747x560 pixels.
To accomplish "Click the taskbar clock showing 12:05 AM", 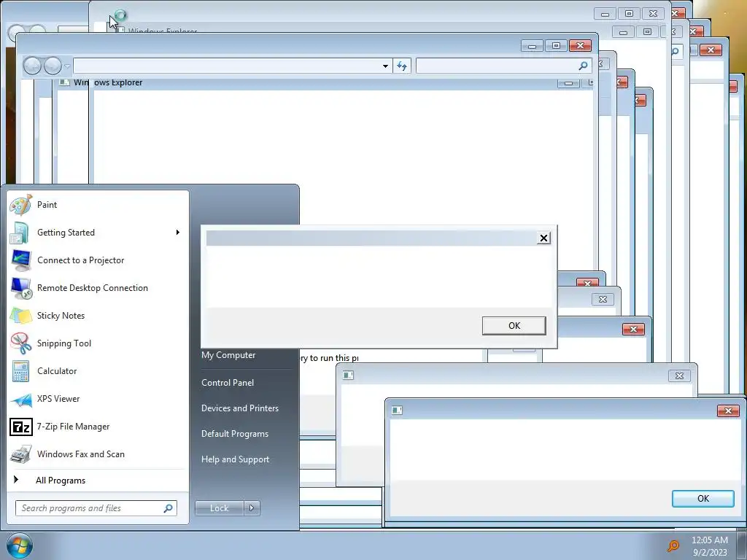I will tap(709, 545).
